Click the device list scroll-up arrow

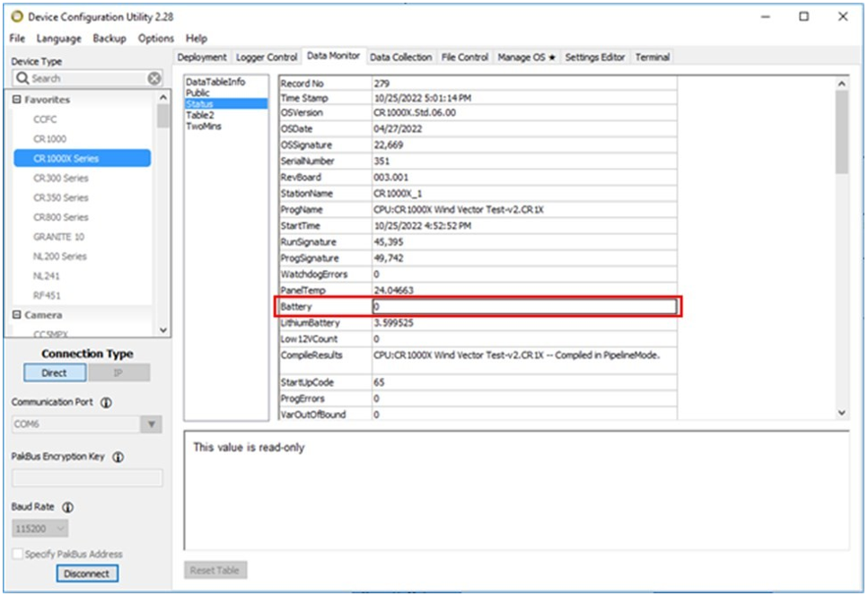coord(163,98)
